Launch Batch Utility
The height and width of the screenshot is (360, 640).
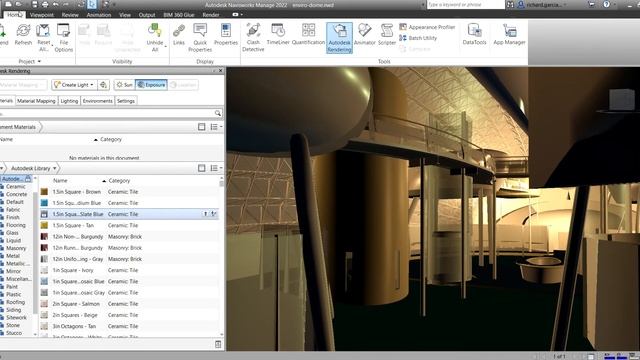pyautogui.click(x=418, y=38)
